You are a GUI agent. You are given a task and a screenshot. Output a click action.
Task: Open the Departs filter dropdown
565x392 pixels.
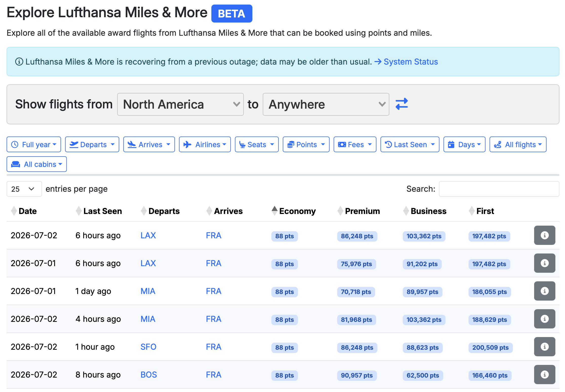92,144
